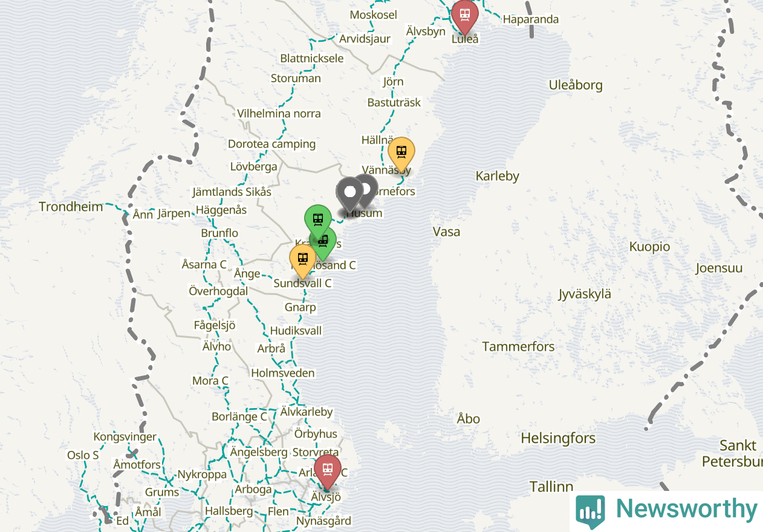Click the red train marker at Luleå
Viewport: 763px width, 532px height.
click(x=464, y=16)
